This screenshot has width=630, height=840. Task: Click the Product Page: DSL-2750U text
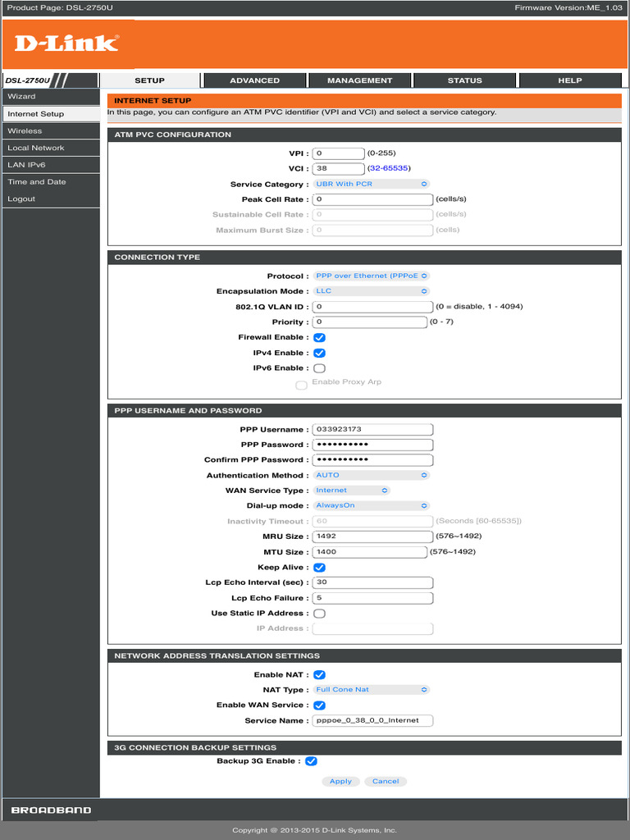point(60,8)
